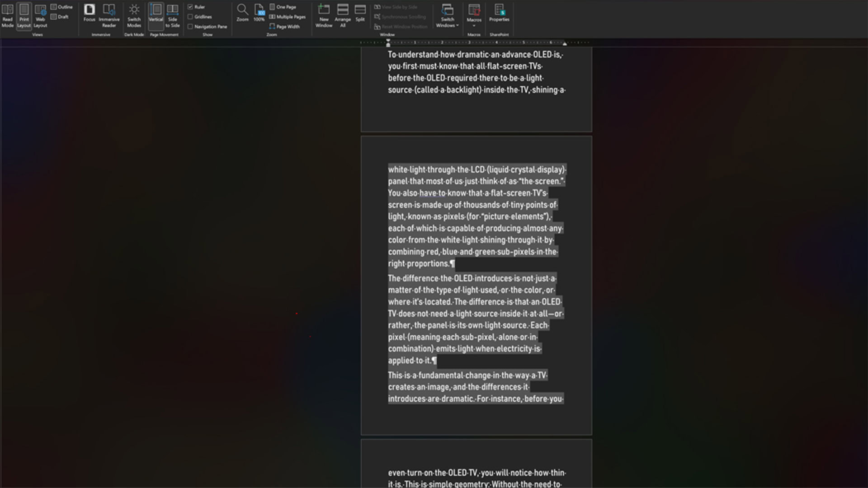This screenshot has height=488, width=868.
Task: Open Focus mode
Action: tap(89, 13)
